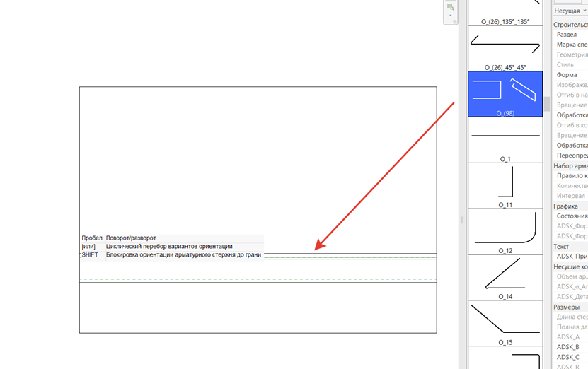Collapse the Набор арма... properties group
This screenshot has height=369, width=588.
[570, 165]
